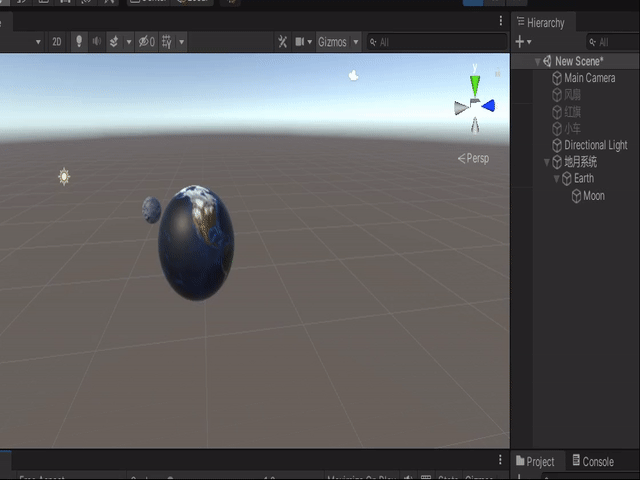Toggle Persp projection label

[x=473, y=158]
